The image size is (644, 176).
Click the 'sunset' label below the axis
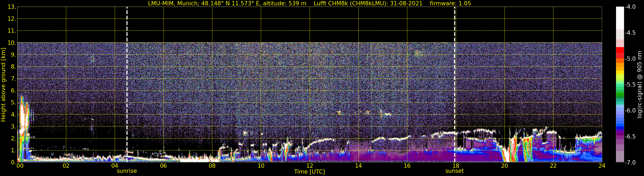(x=455, y=171)
